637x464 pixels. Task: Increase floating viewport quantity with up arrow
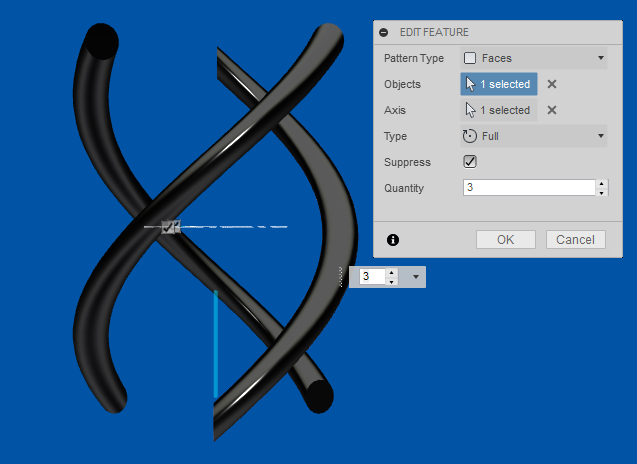point(391,273)
